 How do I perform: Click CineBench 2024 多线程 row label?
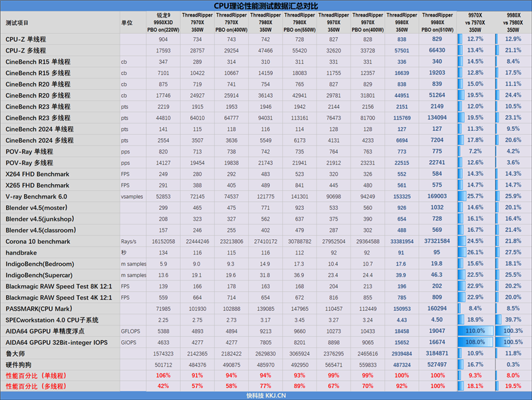pyautogui.click(x=39, y=140)
